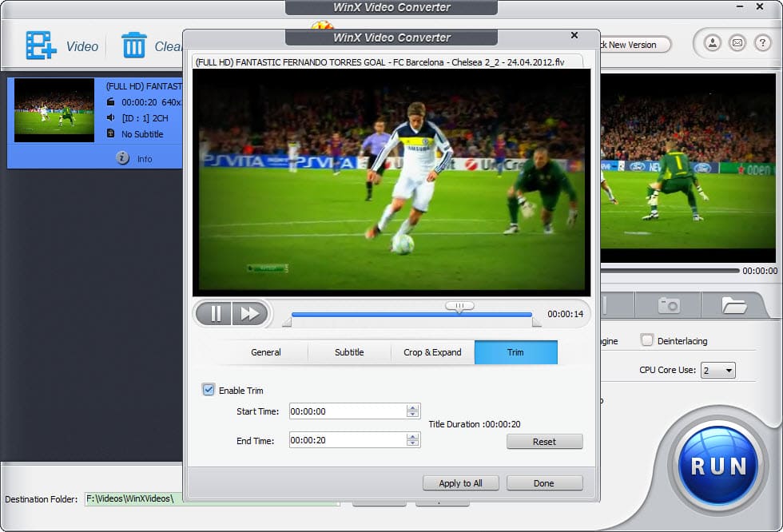
Task: Click the Clear trash can icon
Action: click(134, 46)
